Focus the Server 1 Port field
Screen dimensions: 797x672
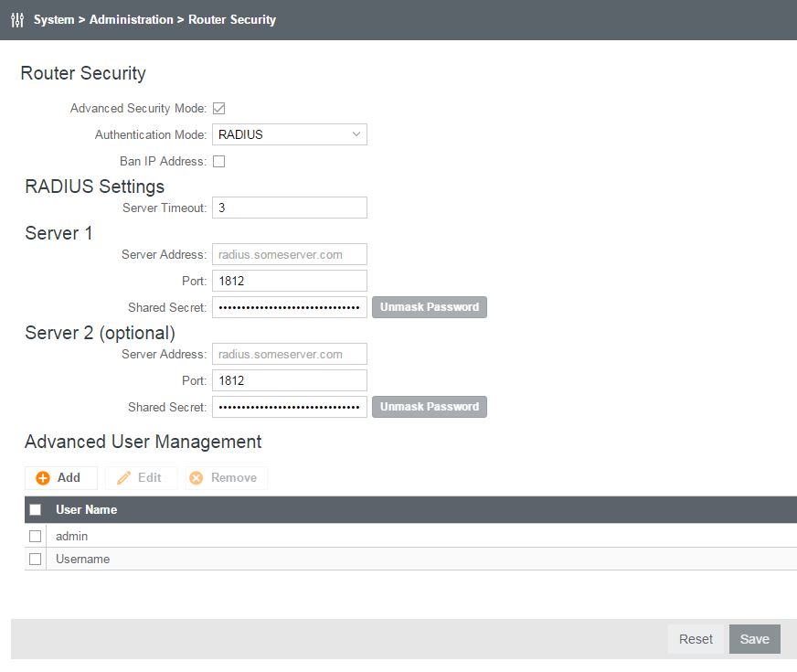290,281
